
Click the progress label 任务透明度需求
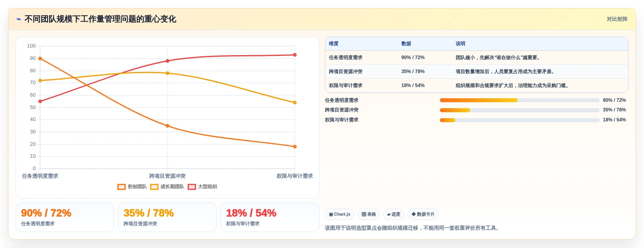point(342,101)
